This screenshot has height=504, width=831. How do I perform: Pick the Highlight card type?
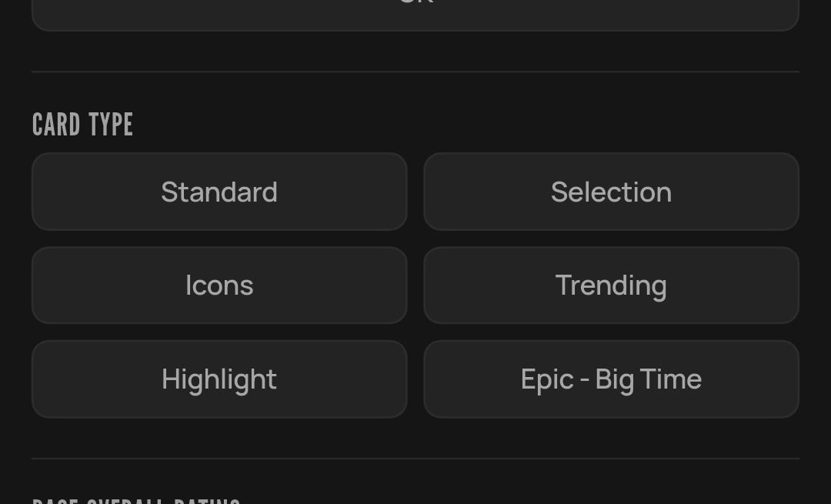pos(219,379)
